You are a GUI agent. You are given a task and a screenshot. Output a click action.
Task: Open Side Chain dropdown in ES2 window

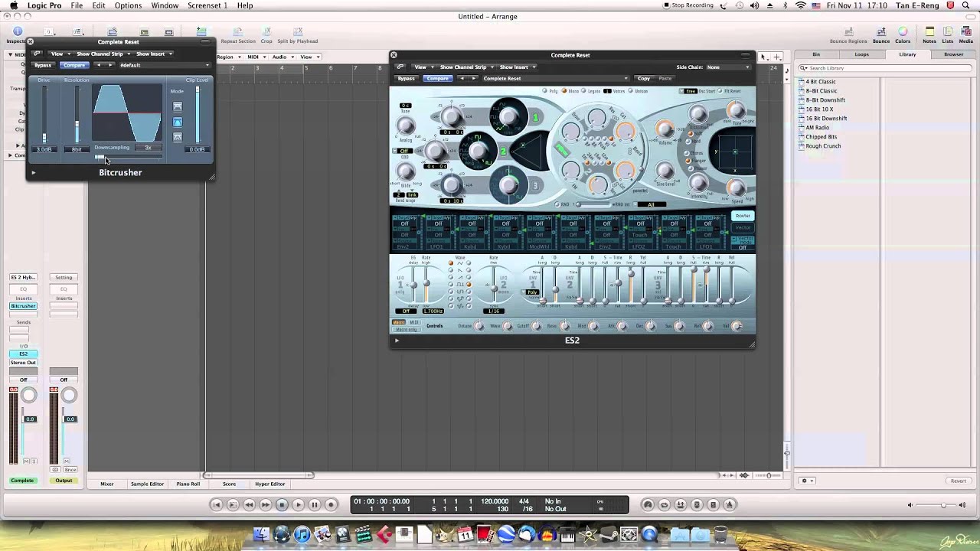[x=727, y=67]
